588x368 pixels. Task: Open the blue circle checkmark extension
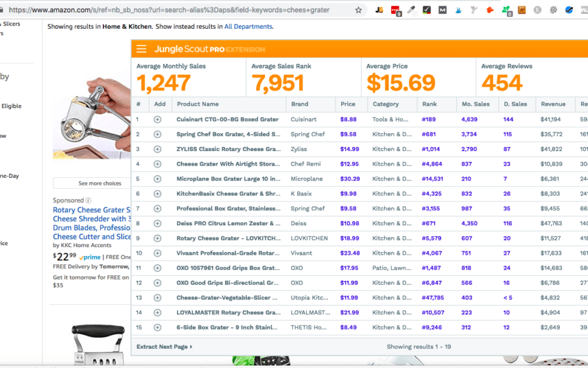[569, 10]
